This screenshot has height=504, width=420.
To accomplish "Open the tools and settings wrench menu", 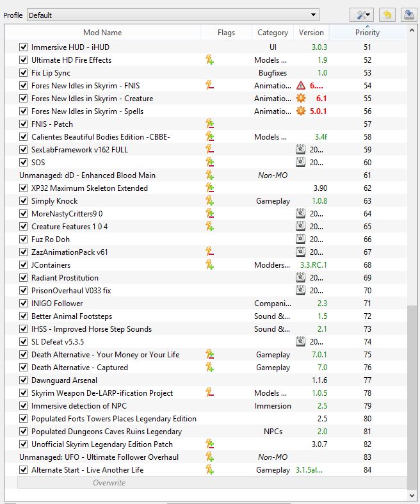I will tap(363, 15).
